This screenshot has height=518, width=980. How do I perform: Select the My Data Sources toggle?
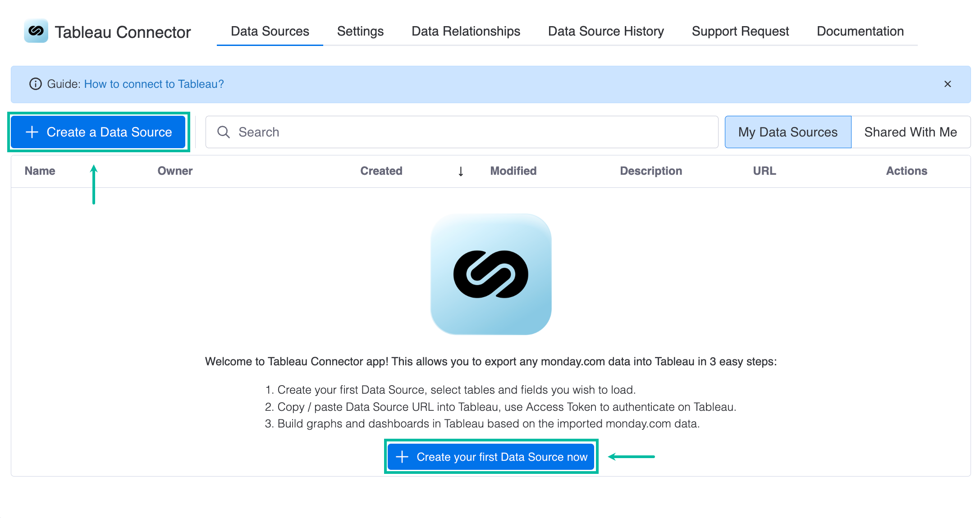(788, 132)
